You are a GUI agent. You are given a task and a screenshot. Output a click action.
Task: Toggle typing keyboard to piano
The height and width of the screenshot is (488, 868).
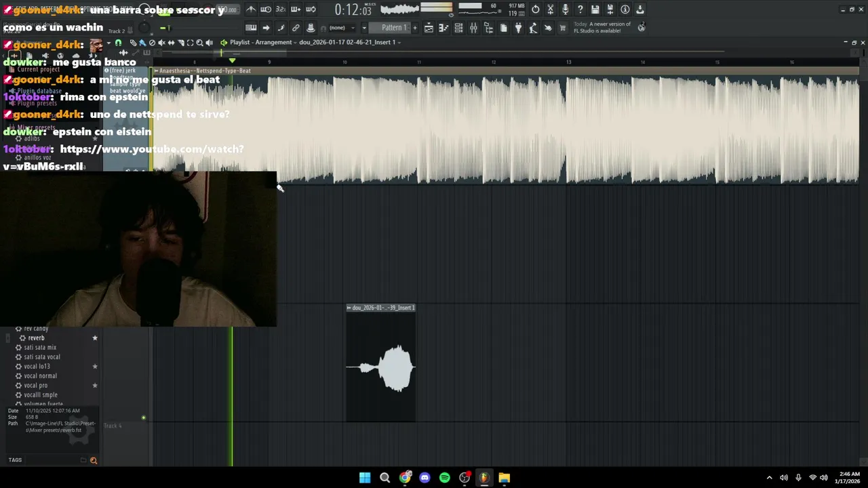(251, 28)
